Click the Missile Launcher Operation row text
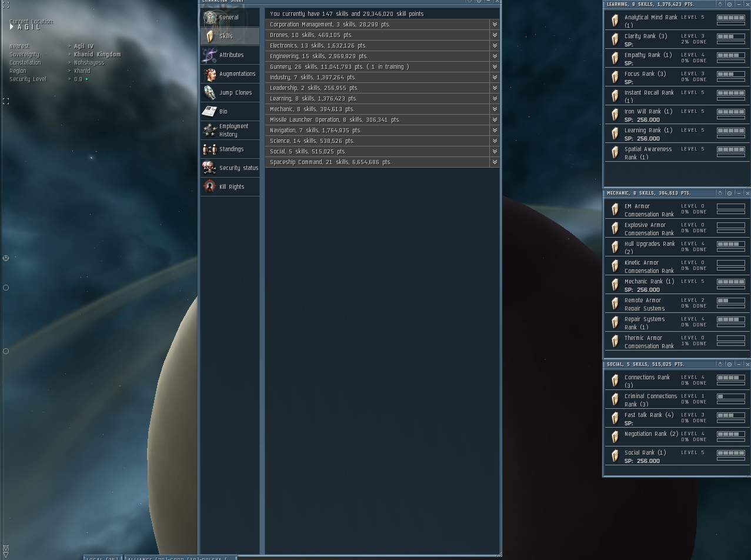Image resolution: width=751 pixels, height=560 pixels. (335, 119)
